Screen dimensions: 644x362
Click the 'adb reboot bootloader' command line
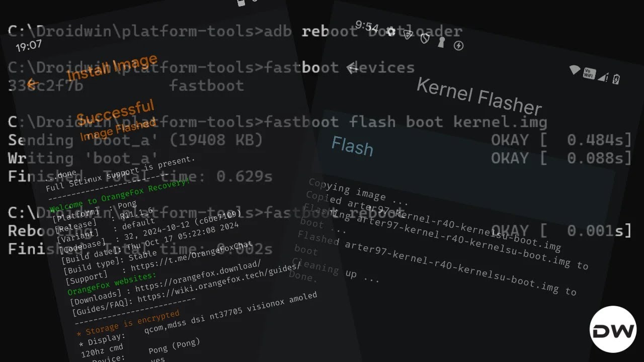363,32
